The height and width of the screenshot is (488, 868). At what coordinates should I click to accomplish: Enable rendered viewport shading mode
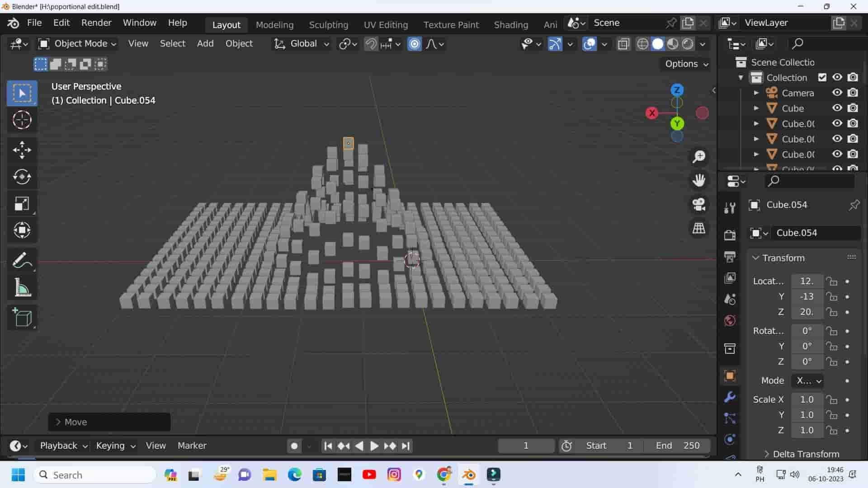coord(688,43)
